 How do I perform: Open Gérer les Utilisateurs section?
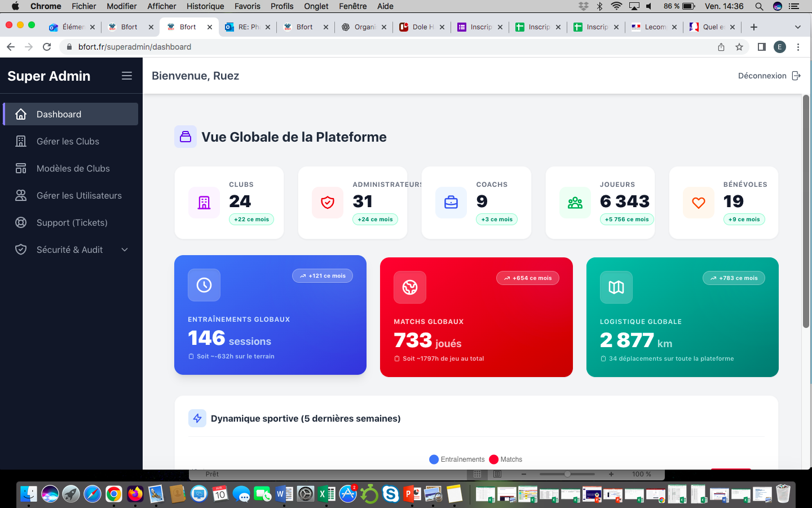coord(70,195)
